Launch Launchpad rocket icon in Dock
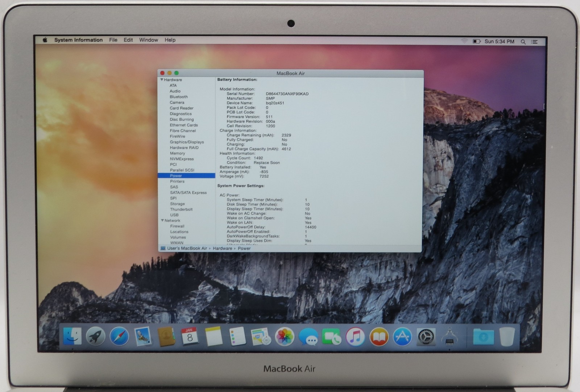Viewport: 580px width, 392px height. pyautogui.click(x=96, y=336)
